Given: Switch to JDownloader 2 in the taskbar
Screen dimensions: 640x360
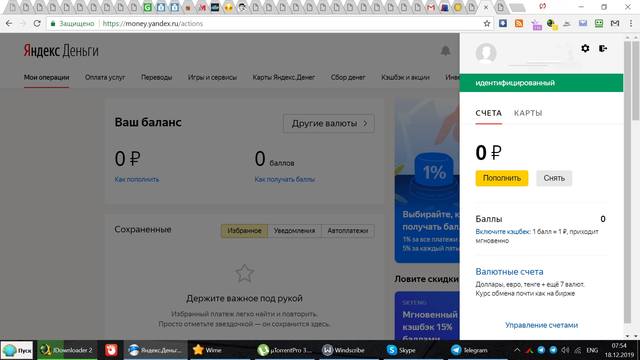Looking at the screenshot, I should click(x=67, y=350).
